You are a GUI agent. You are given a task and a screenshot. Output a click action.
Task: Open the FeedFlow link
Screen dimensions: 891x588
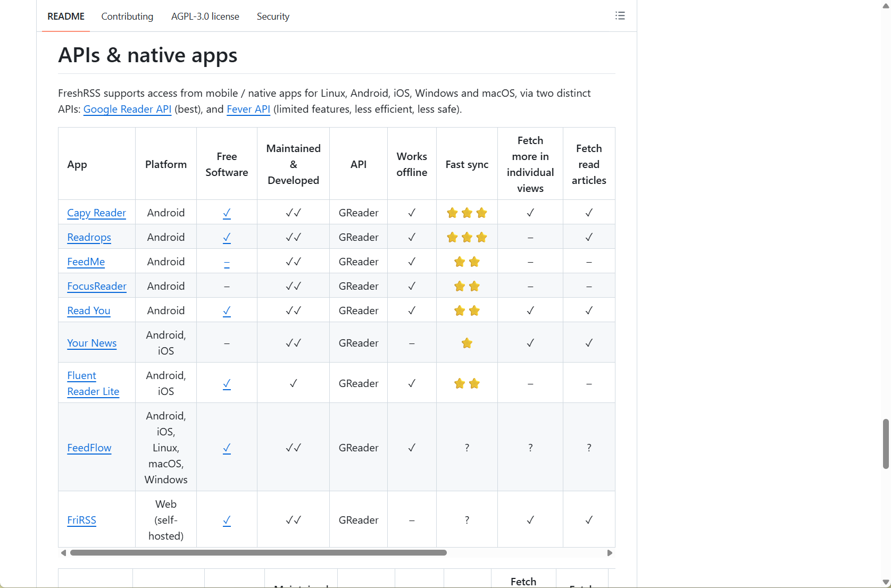89,448
